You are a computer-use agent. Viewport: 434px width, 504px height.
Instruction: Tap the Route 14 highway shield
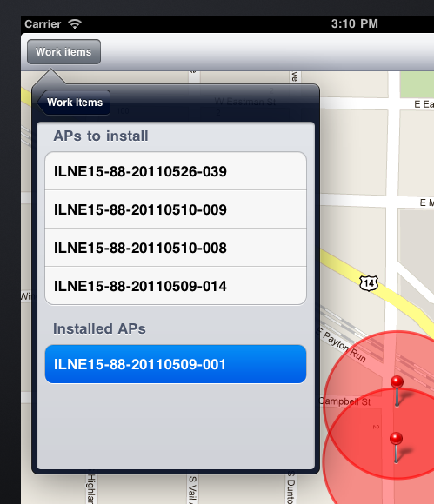click(369, 283)
